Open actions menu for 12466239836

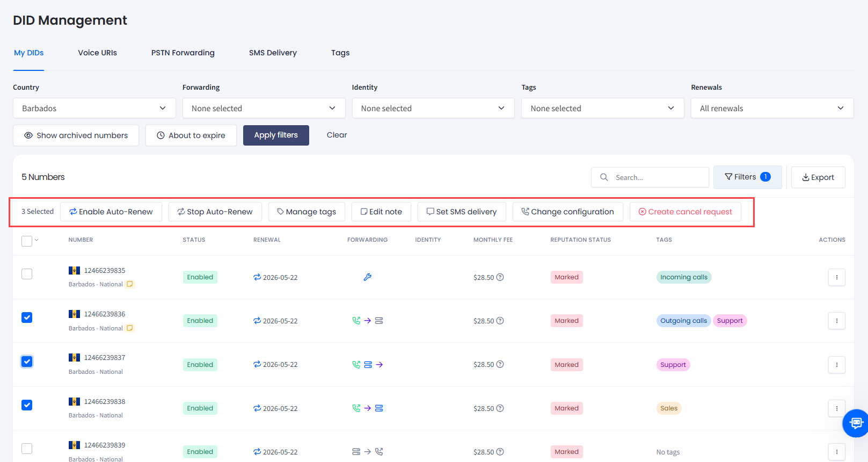(x=837, y=321)
